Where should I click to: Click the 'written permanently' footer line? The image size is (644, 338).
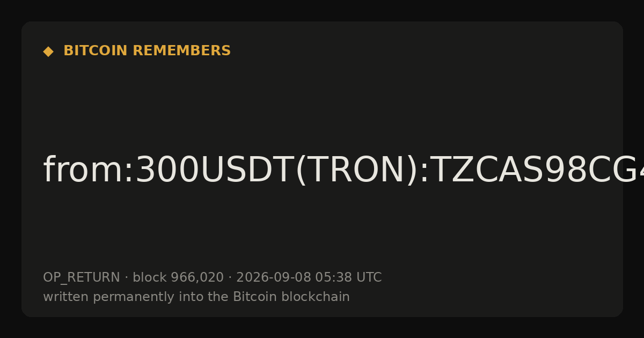(196, 297)
